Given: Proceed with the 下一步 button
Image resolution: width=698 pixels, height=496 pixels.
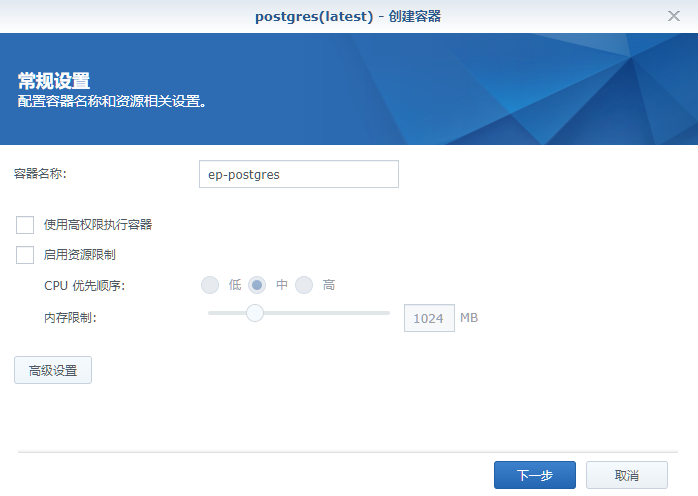Looking at the screenshot, I should [535, 475].
